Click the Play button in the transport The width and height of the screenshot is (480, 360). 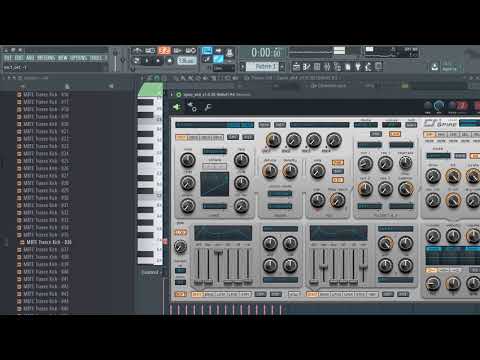tap(147, 61)
